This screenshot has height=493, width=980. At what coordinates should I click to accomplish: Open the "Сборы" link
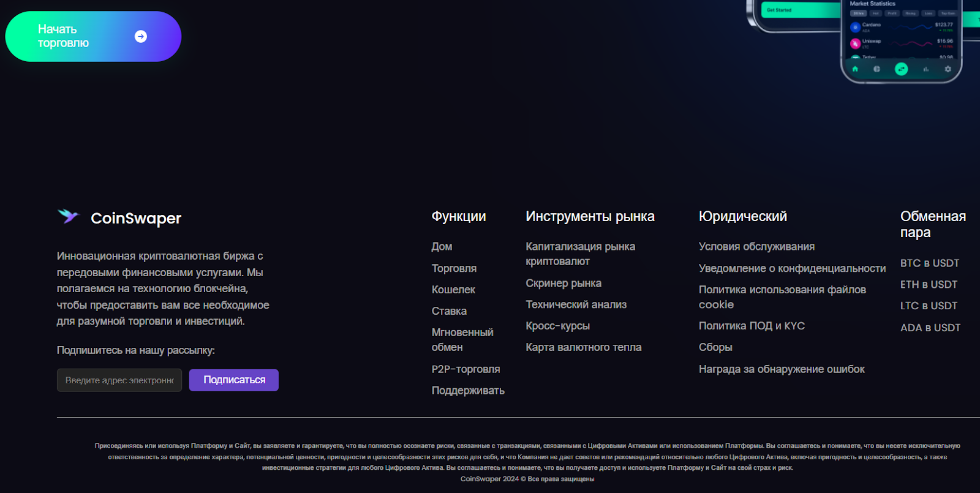coord(715,348)
